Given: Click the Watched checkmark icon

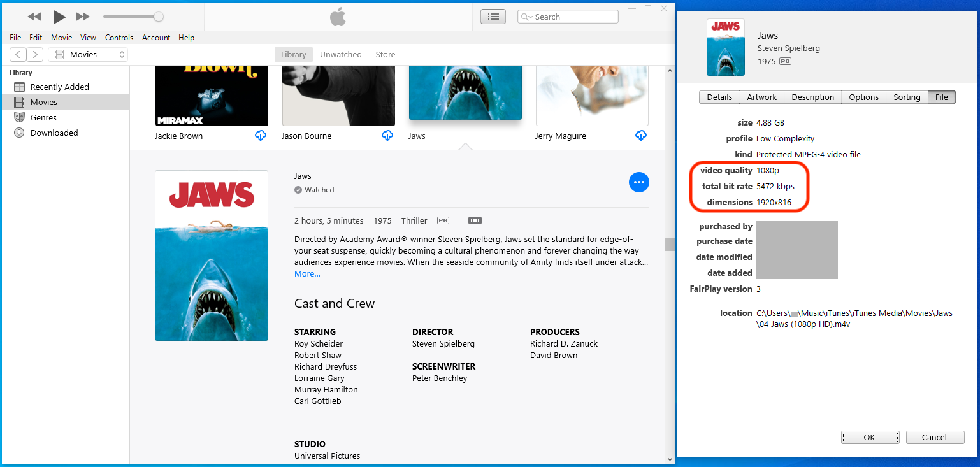Looking at the screenshot, I should 298,190.
